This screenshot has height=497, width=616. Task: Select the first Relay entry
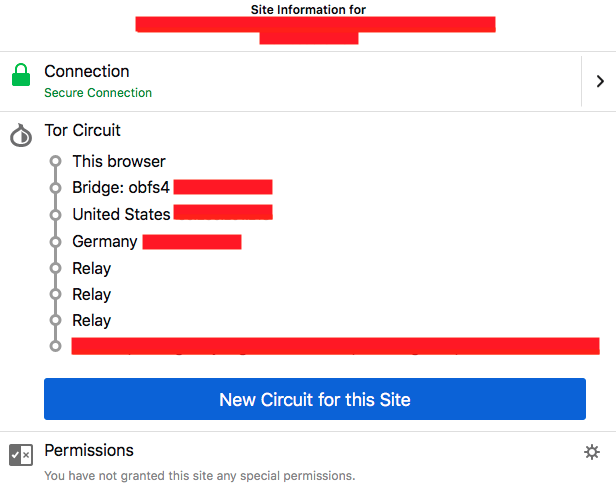[x=92, y=269]
